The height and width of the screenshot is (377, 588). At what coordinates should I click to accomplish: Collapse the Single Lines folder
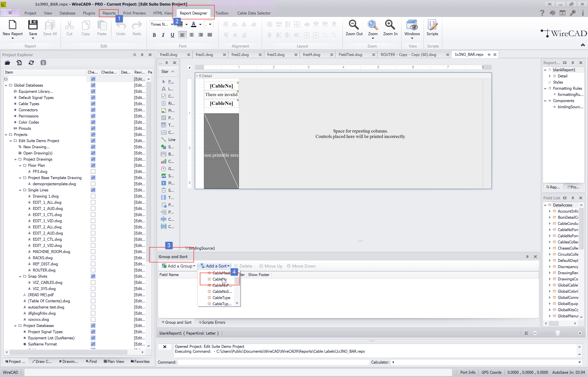pos(20,190)
